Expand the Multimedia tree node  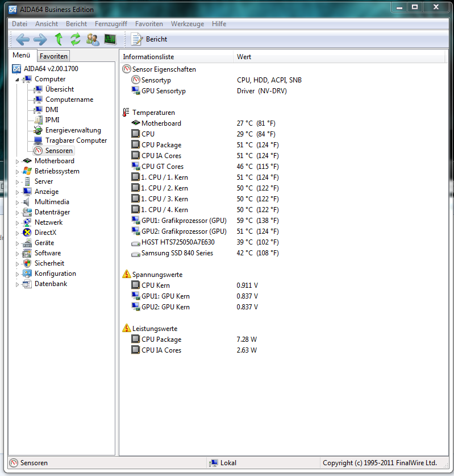point(17,202)
